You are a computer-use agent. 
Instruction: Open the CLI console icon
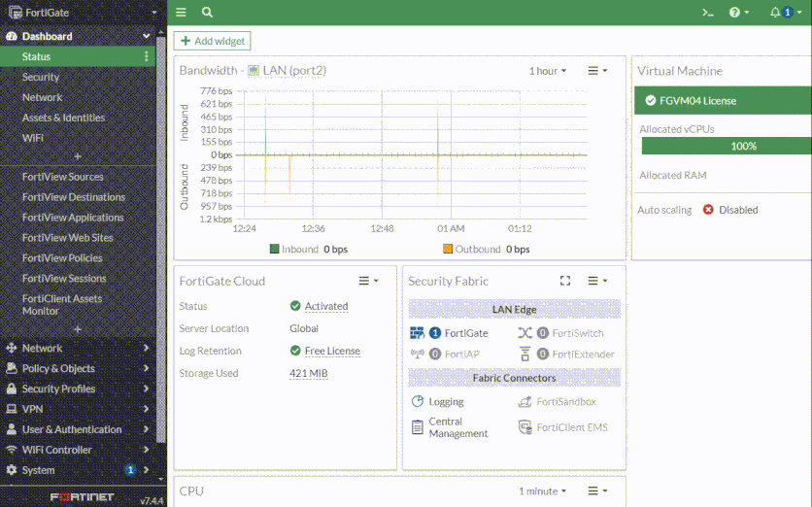[708, 13]
